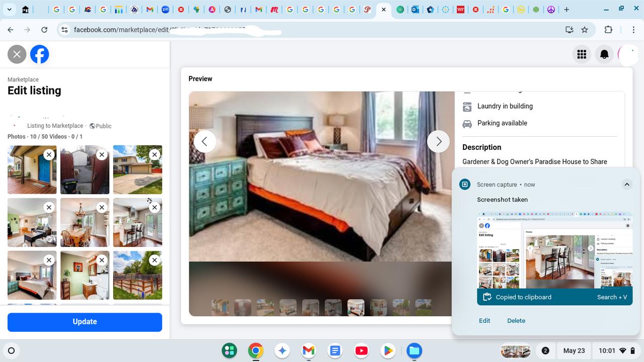This screenshot has width=644, height=362.
Task: Remove the wooden fence photo
Action: click(154, 260)
